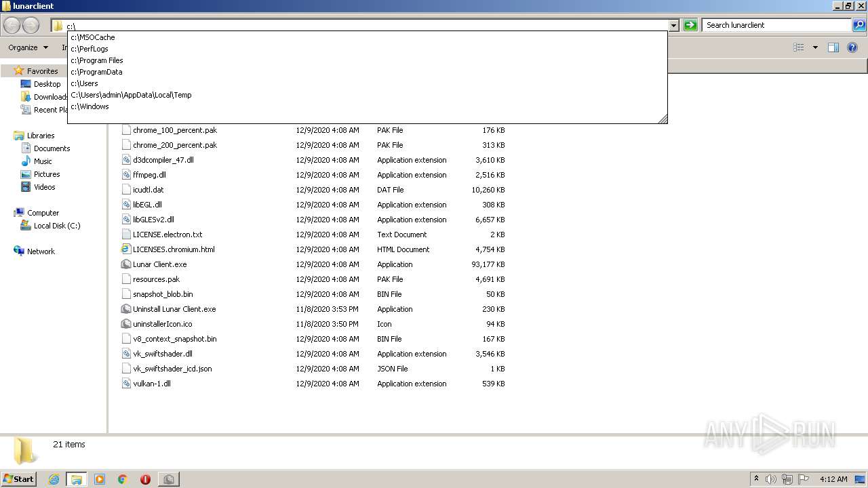Select the ffmpeg.dll file icon
Image resolution: width=868 pixels, height=488 pixels.
126,175
